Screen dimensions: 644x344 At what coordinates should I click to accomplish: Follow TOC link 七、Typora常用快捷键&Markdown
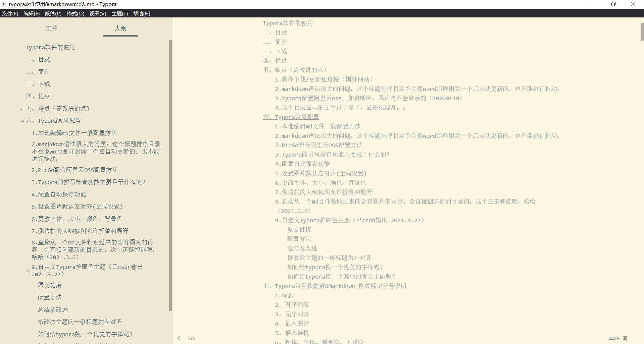tap(335, 286)
